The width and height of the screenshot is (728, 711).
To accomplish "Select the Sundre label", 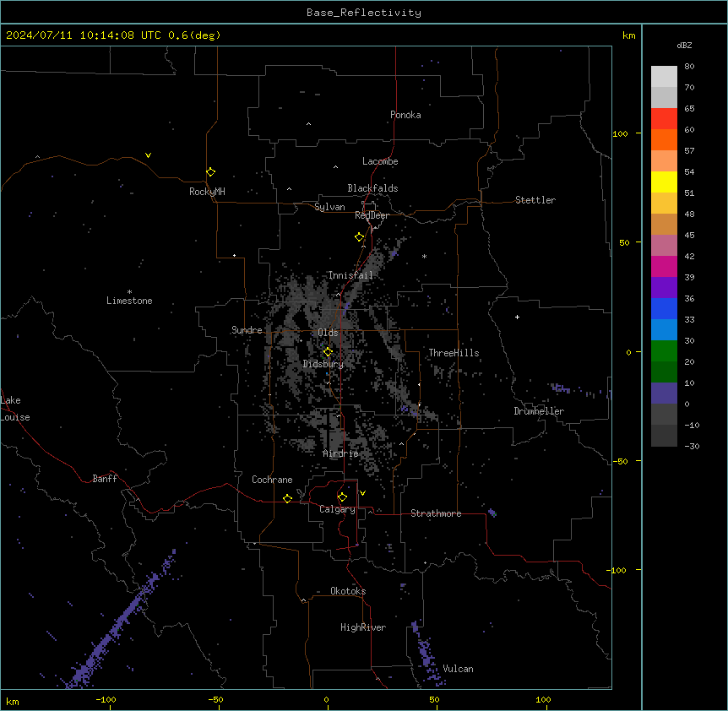I will pos(247,330).
